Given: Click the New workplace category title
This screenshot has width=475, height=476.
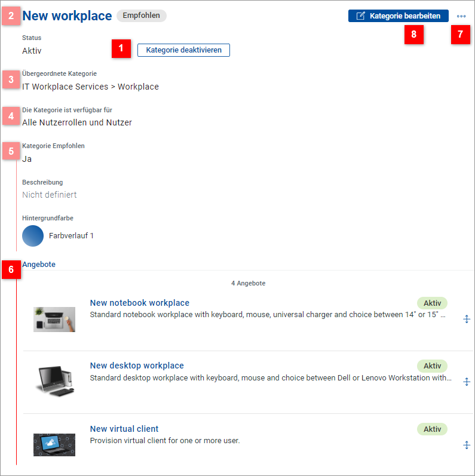Looking at the screenshot, I should coord(67,16).
